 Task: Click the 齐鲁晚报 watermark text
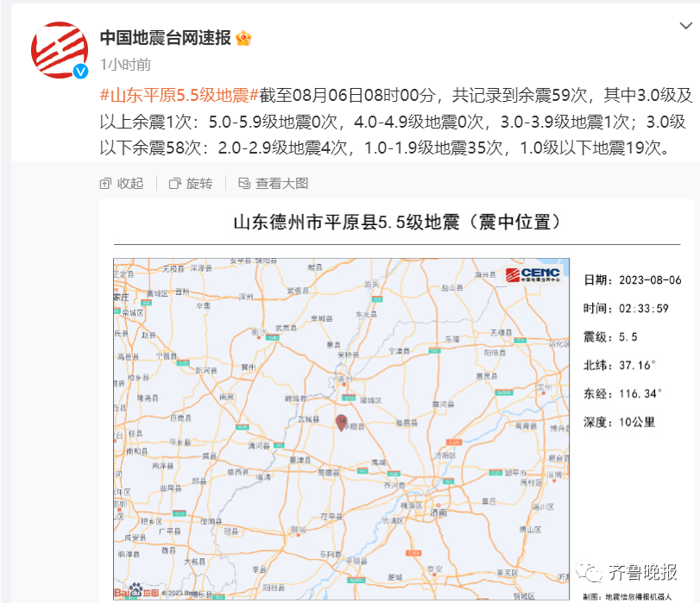click(x=645, y=573)
